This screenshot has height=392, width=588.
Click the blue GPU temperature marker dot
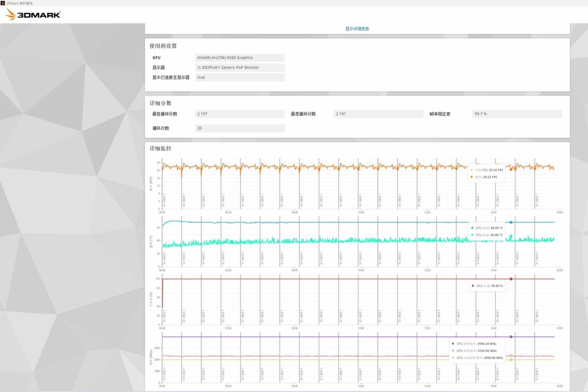(511, 222)
